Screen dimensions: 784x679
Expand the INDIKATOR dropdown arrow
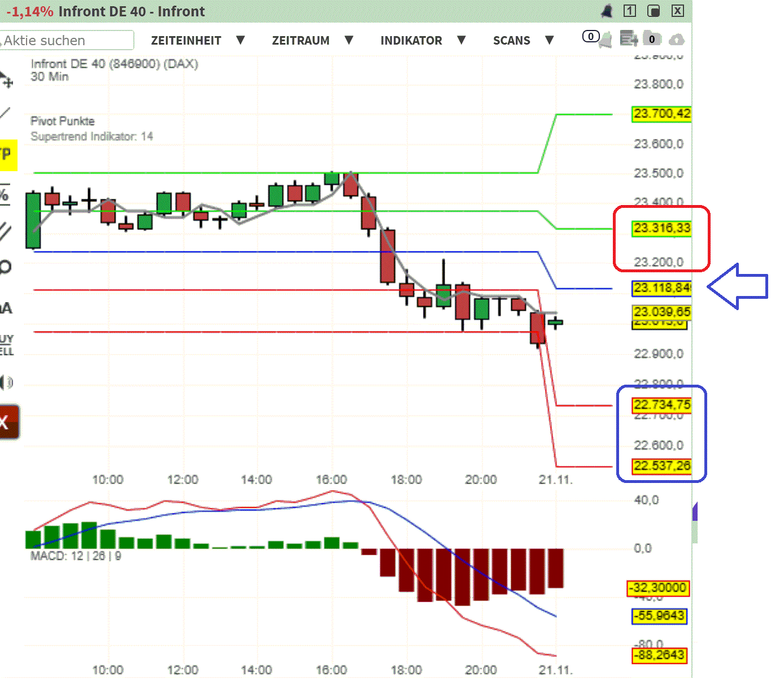pyautogui.click(x=461, y=40)
